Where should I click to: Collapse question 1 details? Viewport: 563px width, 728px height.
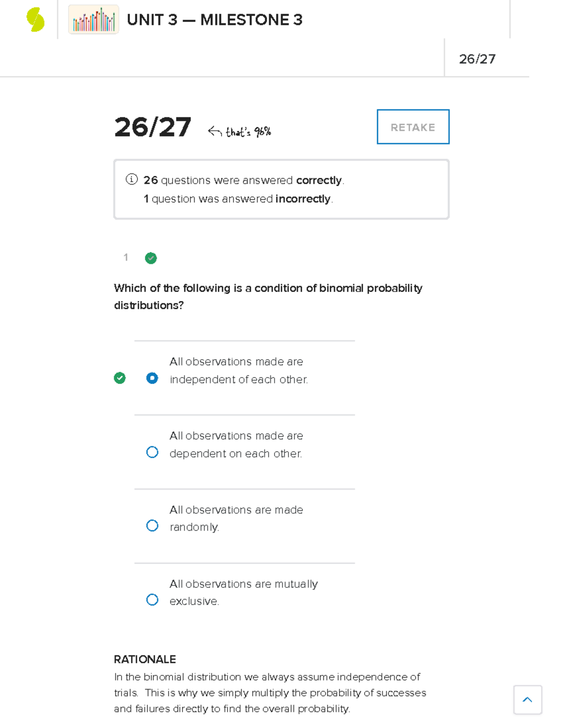126,258
